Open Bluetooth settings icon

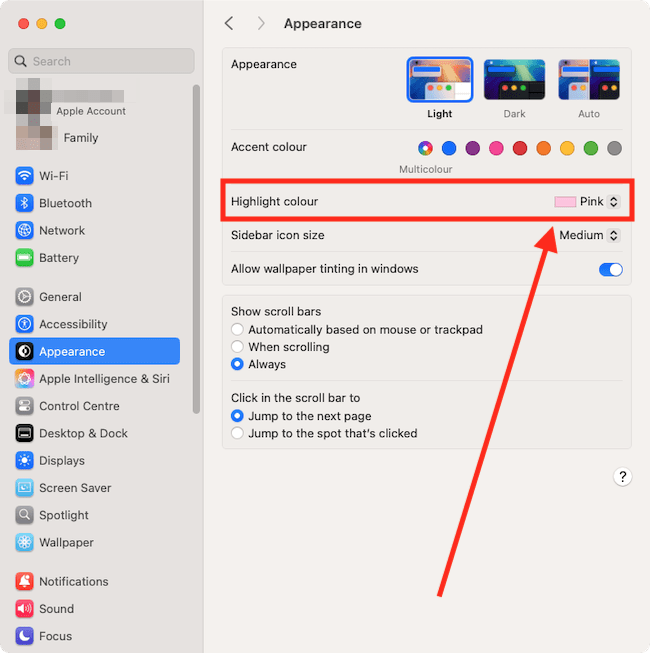[x=25, y=203]
